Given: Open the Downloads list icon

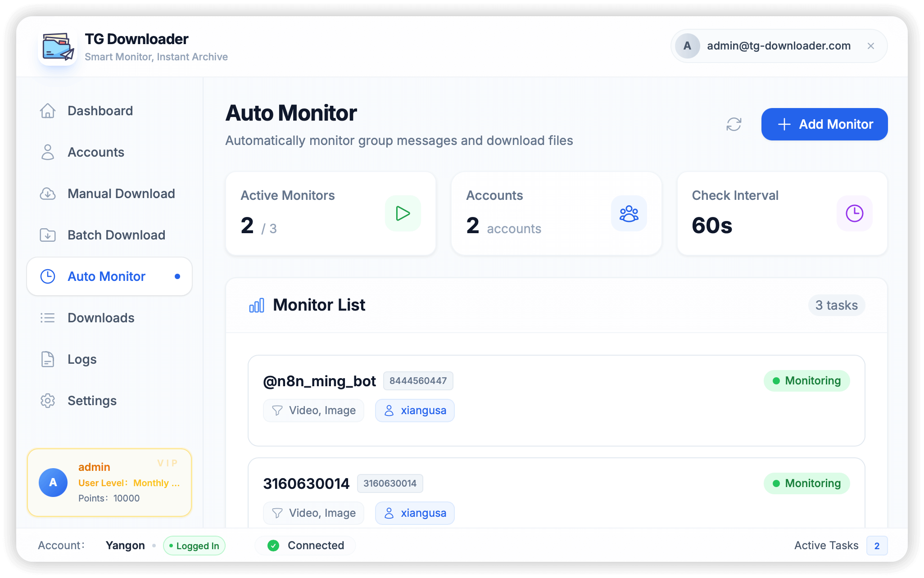Looking at the screenshot, I should (47, 318).
